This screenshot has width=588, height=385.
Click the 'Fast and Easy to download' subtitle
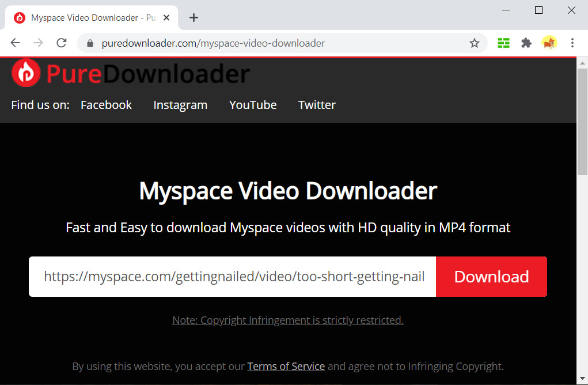pyautogui.click(x=288, y=228)
